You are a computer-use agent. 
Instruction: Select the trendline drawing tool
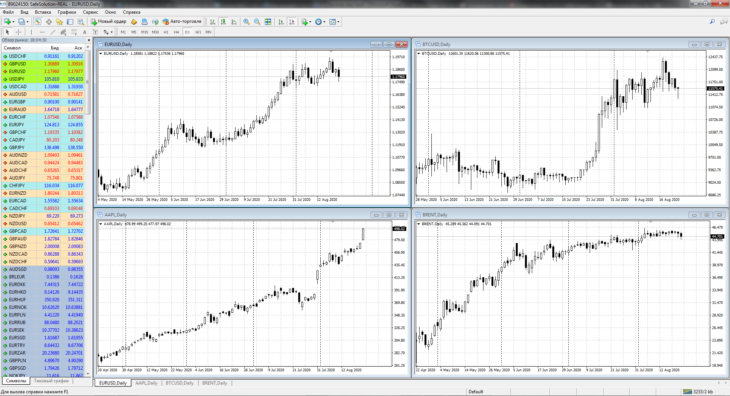point(53,32)
